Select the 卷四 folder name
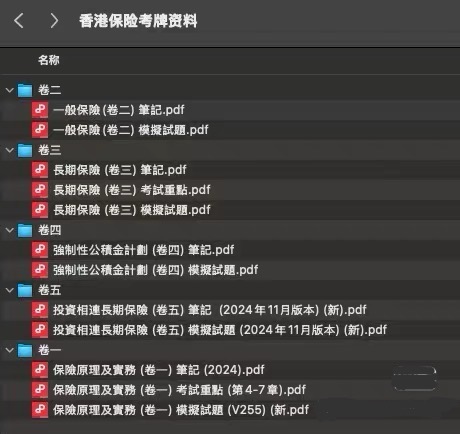Viewport: 460px width, 434px height. [49, 230]
